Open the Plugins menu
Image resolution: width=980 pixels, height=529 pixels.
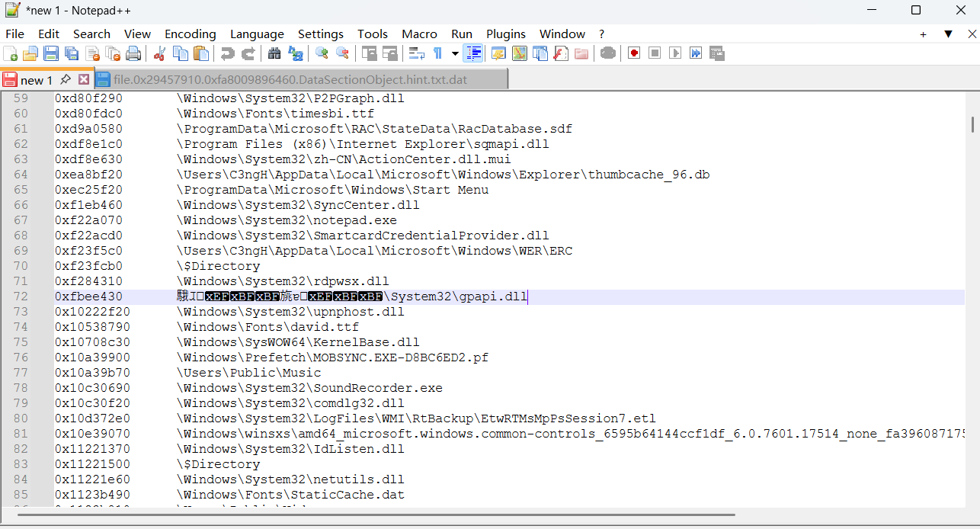pyautogui.click(x=506, y=34)
